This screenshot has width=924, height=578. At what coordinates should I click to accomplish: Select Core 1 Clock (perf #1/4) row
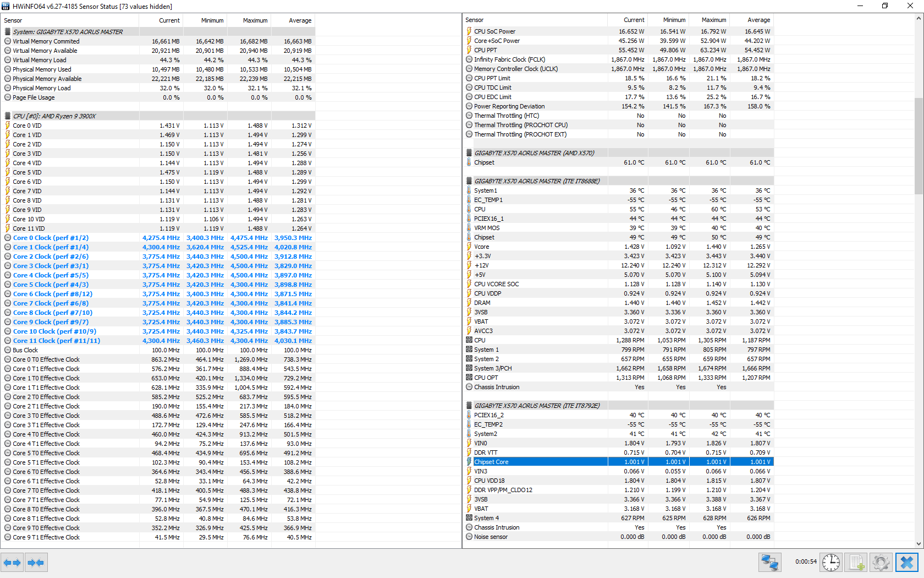click(158, 247)
